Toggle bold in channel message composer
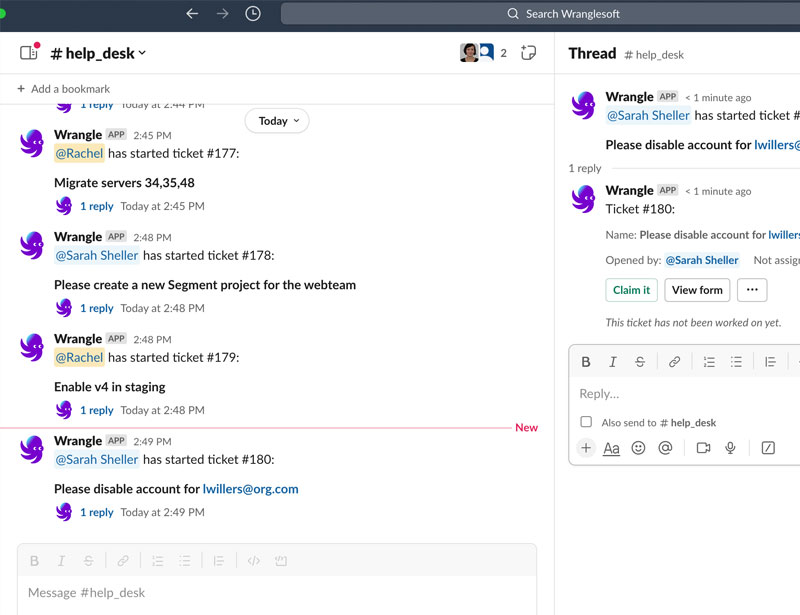Image resolution: width=800 pixels, height=615 pixels. tap(34, 561)
